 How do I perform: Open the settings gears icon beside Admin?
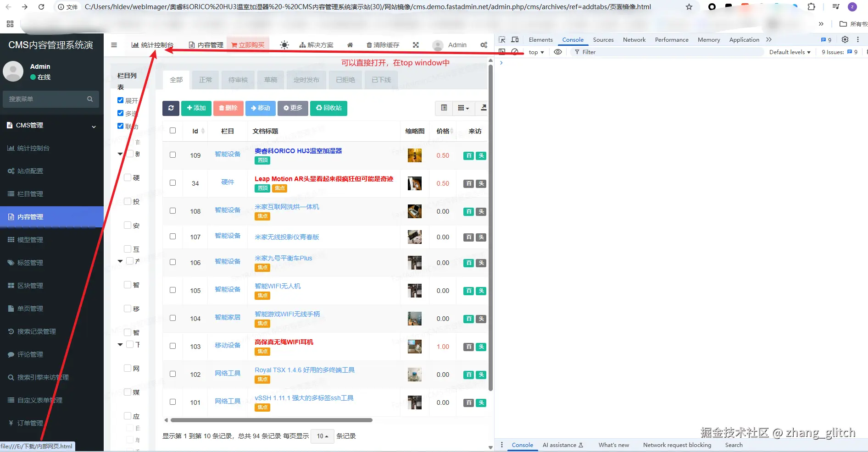[x=484, y=45]
